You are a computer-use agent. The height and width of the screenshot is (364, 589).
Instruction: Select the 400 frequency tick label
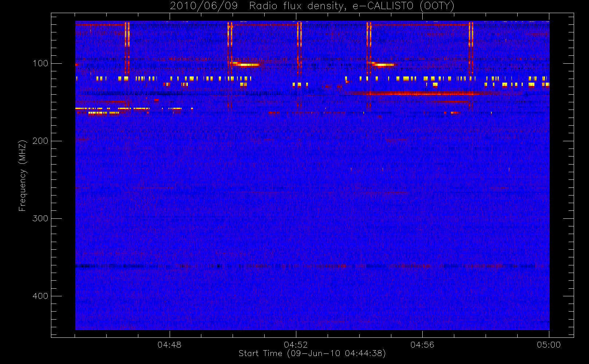[40, 296]
